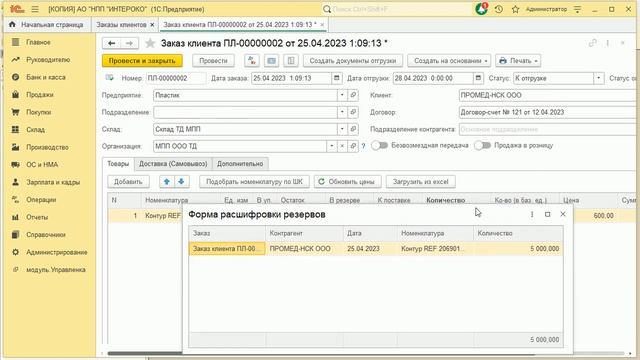Open the ОС и НМА section
The width and height of the screenshot is (640, 360).
(x=42, y=165)
